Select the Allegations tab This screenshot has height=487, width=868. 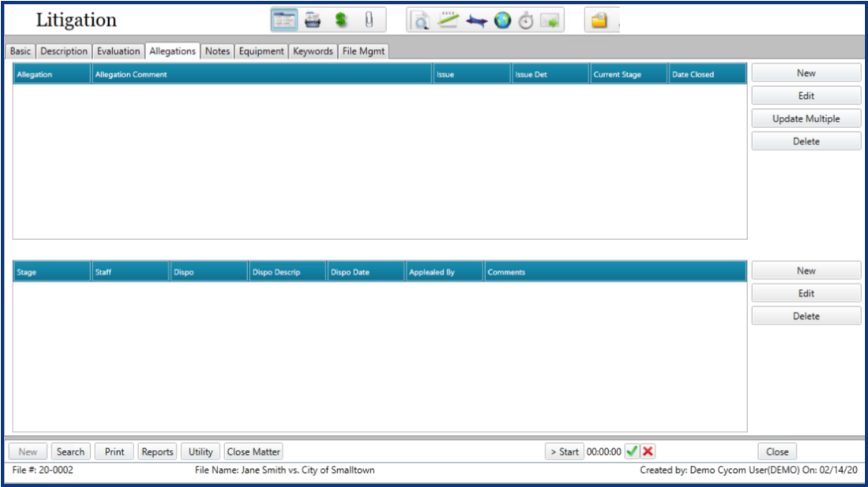[x=173, y=51]
